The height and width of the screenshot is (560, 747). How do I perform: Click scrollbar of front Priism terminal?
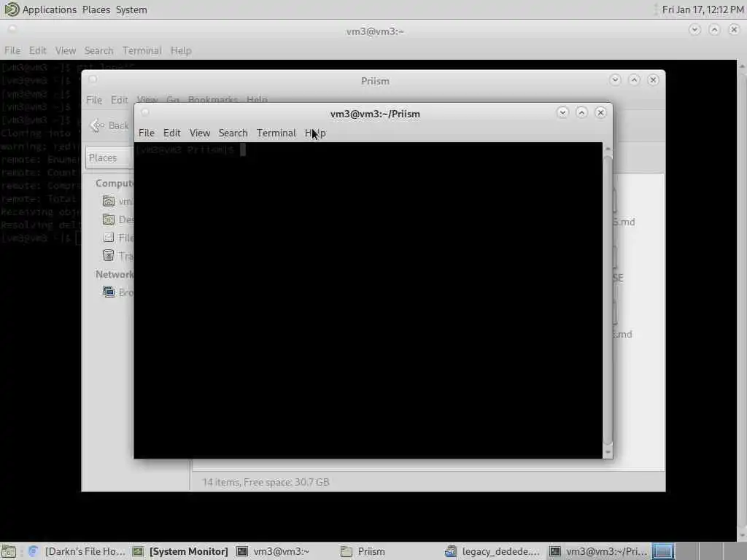click(608, 300)
